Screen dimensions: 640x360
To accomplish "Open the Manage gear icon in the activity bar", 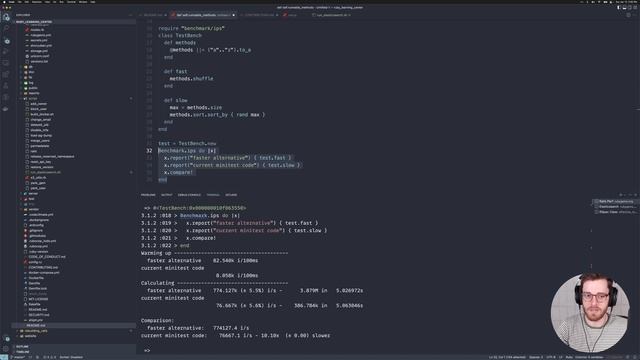I will 6,349.
